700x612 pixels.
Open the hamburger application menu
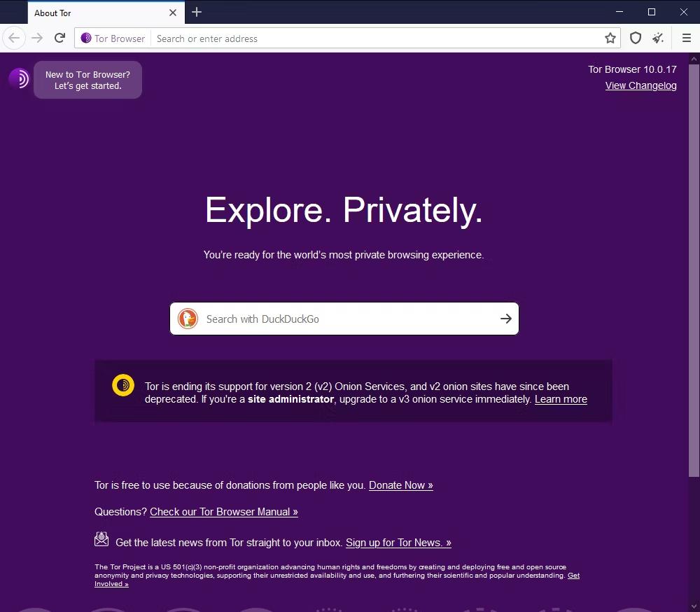[x=686, y=38]
